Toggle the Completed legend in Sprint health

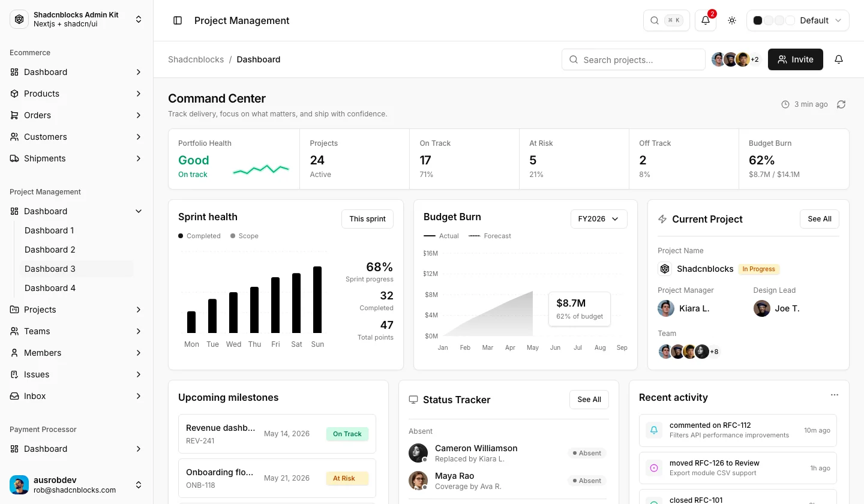pos(199,236)
